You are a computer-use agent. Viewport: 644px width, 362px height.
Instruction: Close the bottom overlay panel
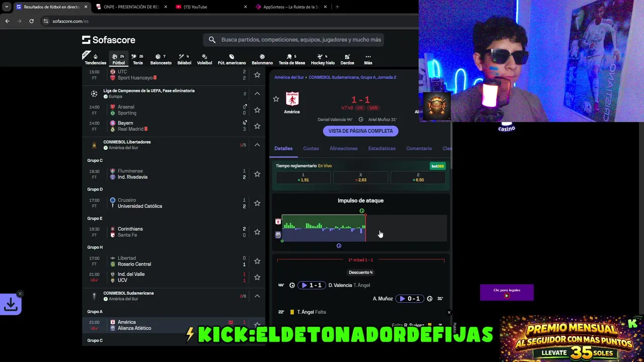click(x=449, y=313)
